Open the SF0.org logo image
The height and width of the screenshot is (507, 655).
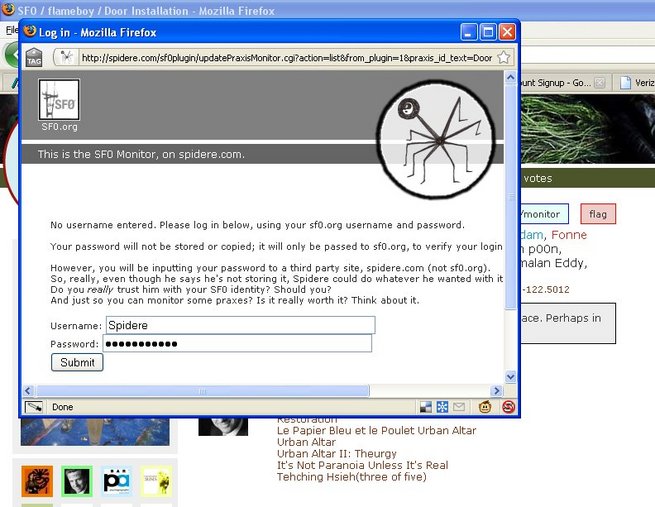59,100
